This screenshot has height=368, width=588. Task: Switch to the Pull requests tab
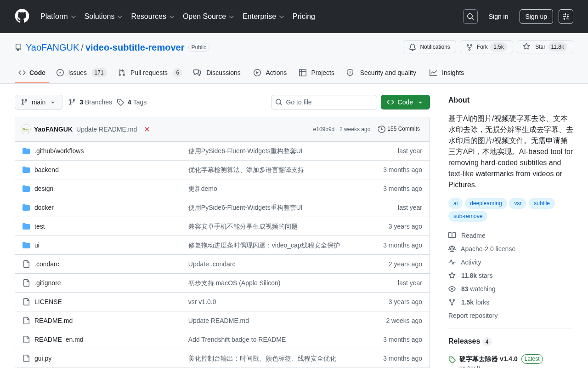click(x=150, y=73)
